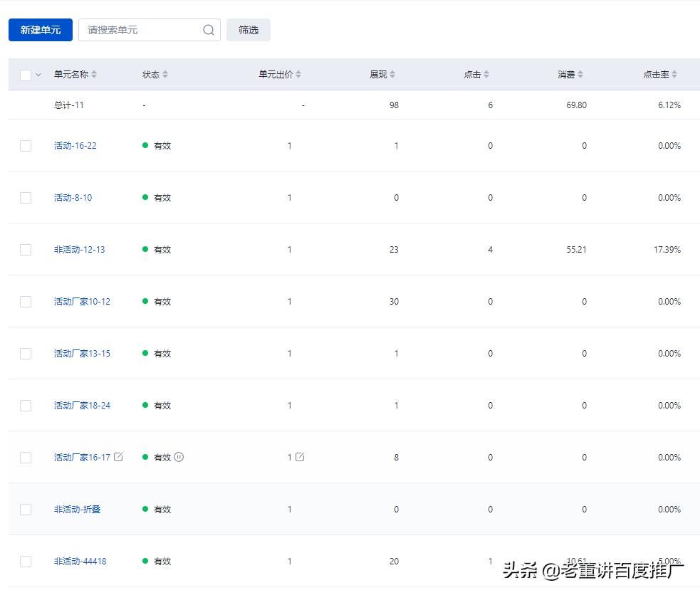Select the checkbox for row 活动-8-10
The height and width of the screenshot is (595, 700).
pos(26,197)
